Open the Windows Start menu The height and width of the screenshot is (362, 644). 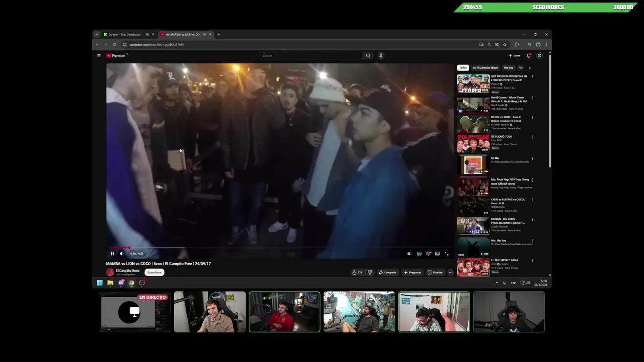(x=100, y=283)
